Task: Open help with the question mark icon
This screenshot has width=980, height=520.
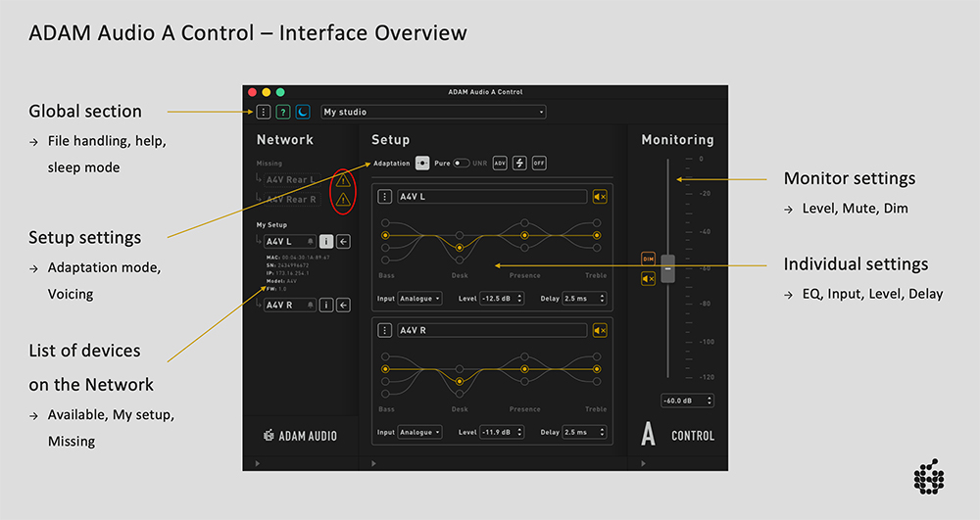Action: 283,112
